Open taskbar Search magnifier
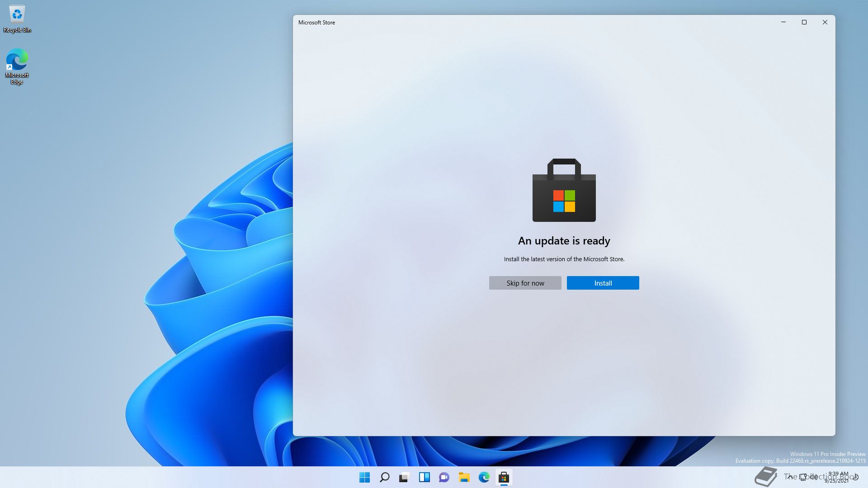This screenshot has width=868, height=488. click(384, 477)
